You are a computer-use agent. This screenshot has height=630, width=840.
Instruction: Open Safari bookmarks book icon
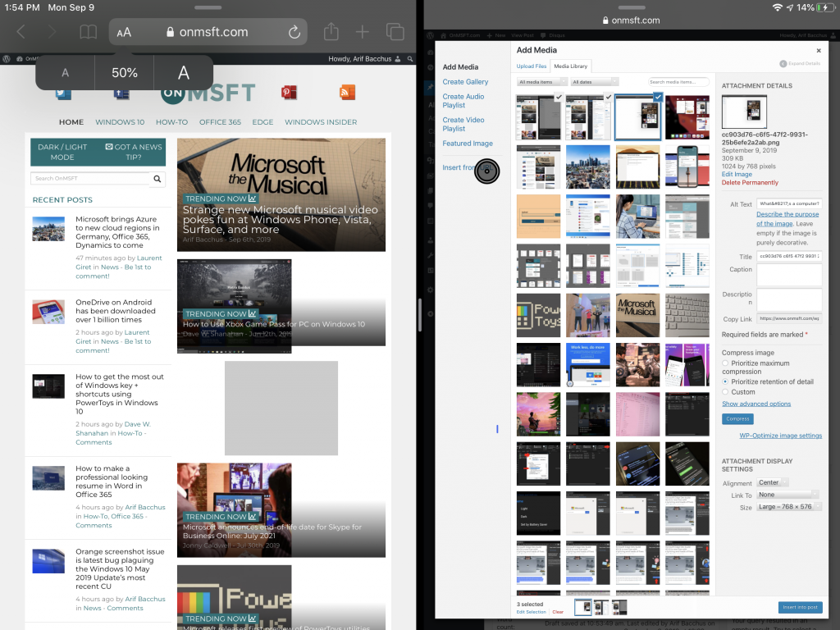pos(88,33)
